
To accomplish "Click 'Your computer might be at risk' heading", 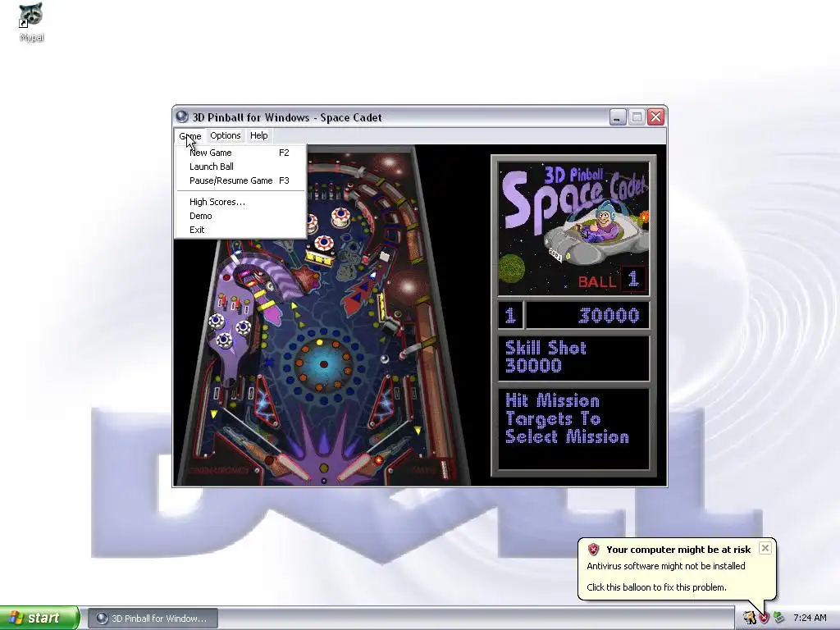I will pyautogui.click(x=678, y=550).
